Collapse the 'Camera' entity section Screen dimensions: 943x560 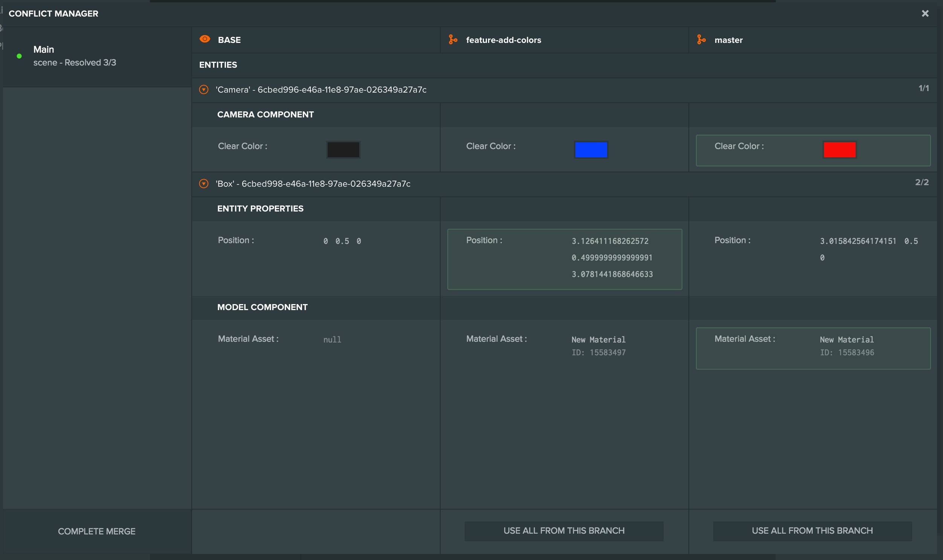204,90
